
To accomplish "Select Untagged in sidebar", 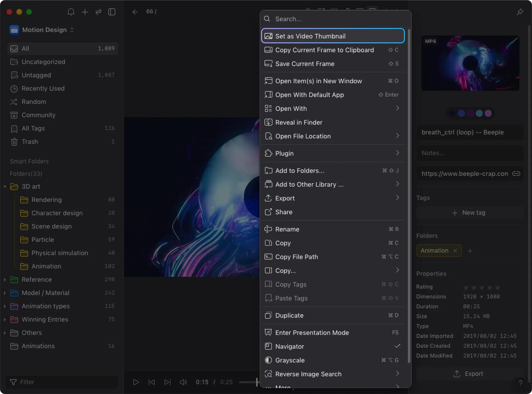I will click(x=63, y=75).
